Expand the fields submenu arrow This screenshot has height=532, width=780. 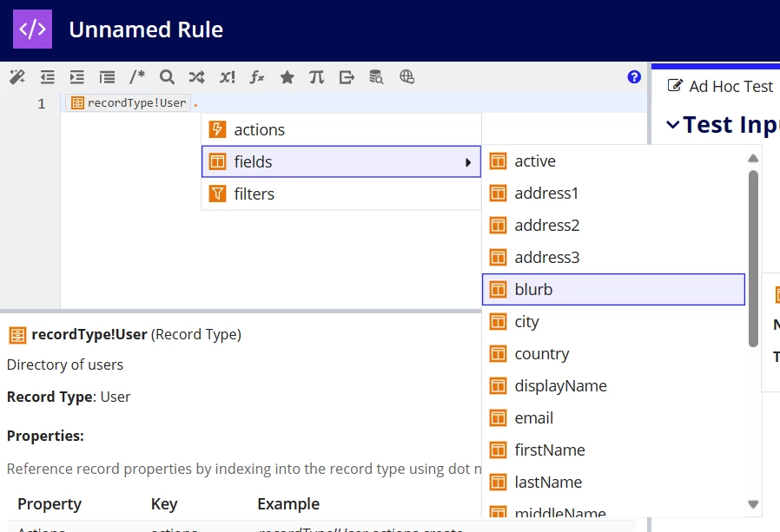(468, 162)
